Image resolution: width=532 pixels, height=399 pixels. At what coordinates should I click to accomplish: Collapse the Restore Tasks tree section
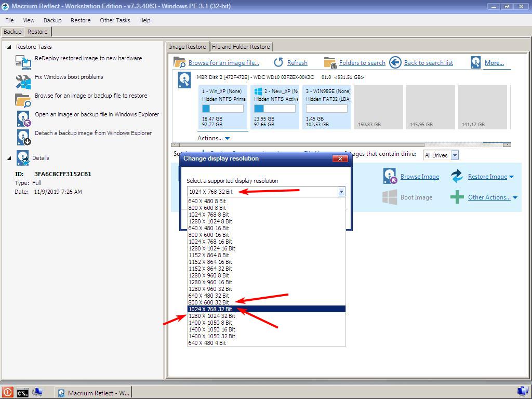click(9, 47)
